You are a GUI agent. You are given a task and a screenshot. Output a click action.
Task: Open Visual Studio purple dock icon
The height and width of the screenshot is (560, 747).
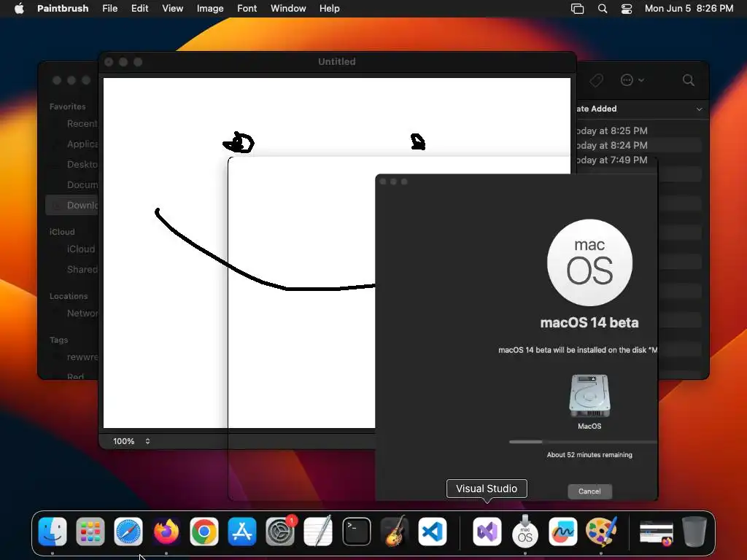(x=487, y=532)
